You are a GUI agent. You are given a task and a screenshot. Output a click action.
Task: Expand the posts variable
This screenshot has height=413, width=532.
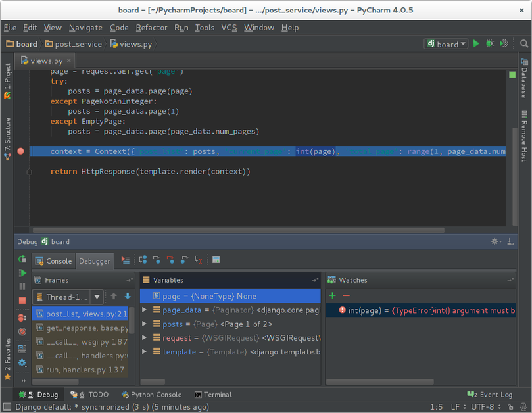pyautogui.click(x=144, y=324)
